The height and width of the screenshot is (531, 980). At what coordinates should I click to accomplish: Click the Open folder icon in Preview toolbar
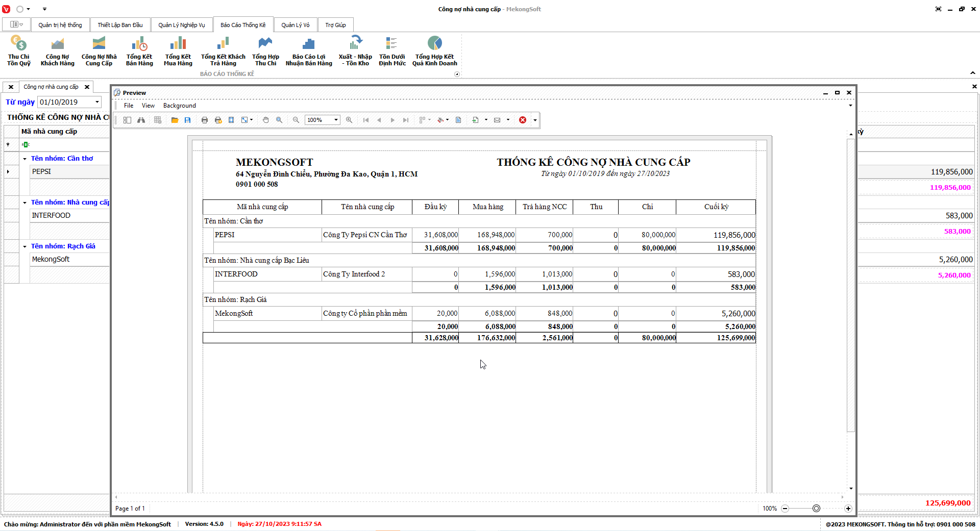tap(175, 120)
